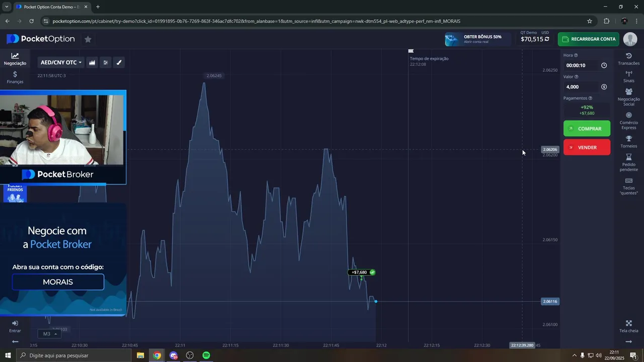Click the red Vender button

[x=587, y=147]
